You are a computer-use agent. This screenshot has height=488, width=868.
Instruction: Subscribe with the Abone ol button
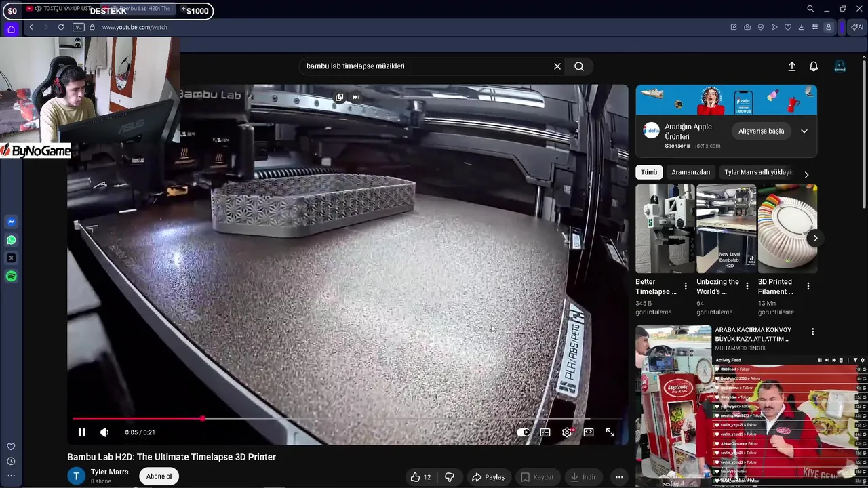[159, 476]
